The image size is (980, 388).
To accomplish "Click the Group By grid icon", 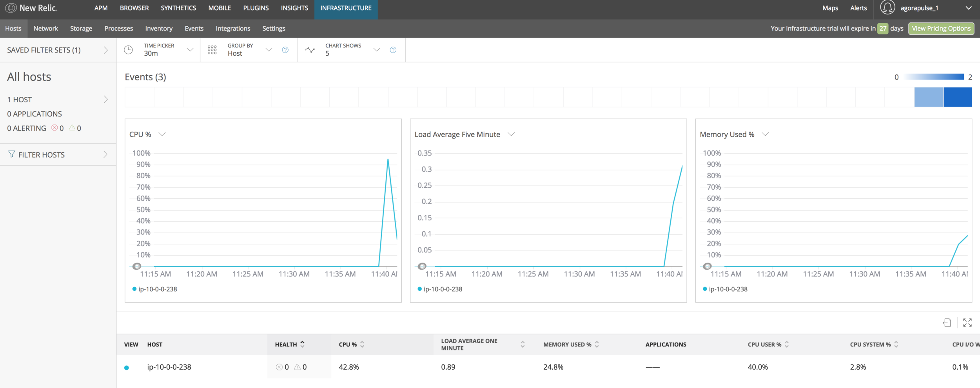I will [x=212, y=50].
